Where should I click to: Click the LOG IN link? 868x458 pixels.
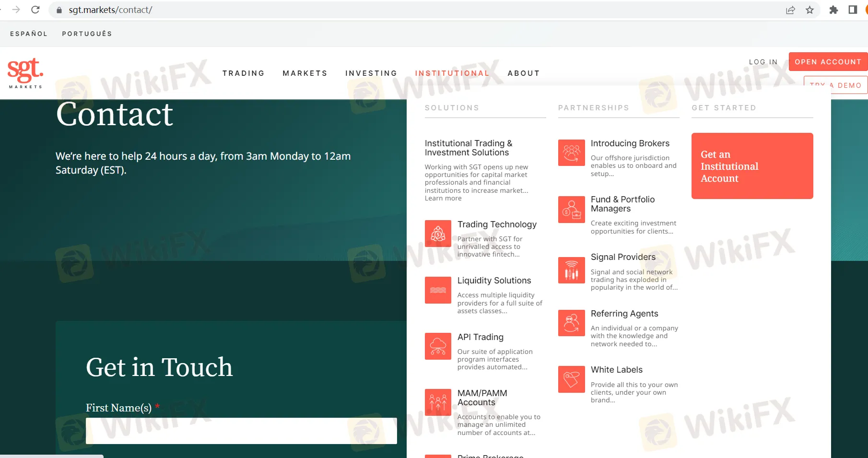click(x=763, y=62)
